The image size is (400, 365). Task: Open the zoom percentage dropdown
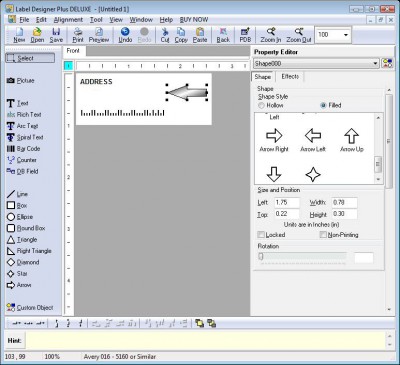click(x=346, y=35)
